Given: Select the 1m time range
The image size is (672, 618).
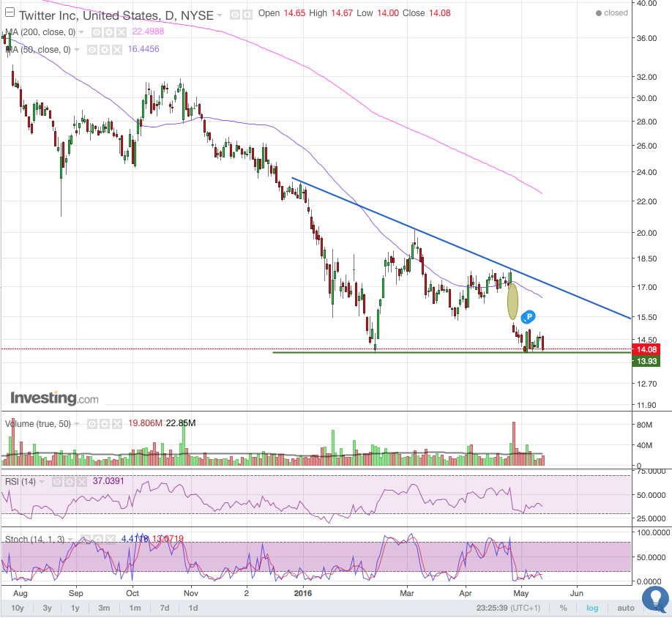Looking at the screenshot, I should coord(135,608).
